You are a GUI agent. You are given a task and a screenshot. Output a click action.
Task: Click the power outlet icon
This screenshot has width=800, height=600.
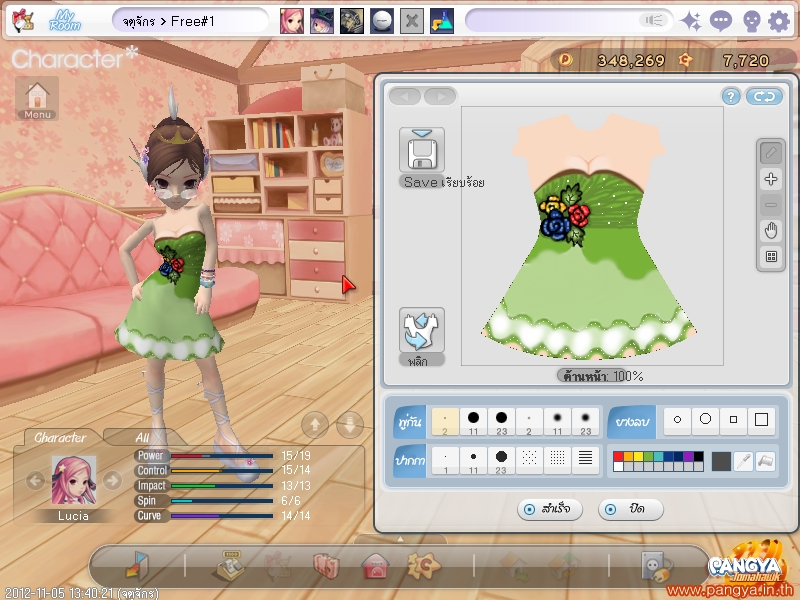pyautogui.click(x=655, y=566)
